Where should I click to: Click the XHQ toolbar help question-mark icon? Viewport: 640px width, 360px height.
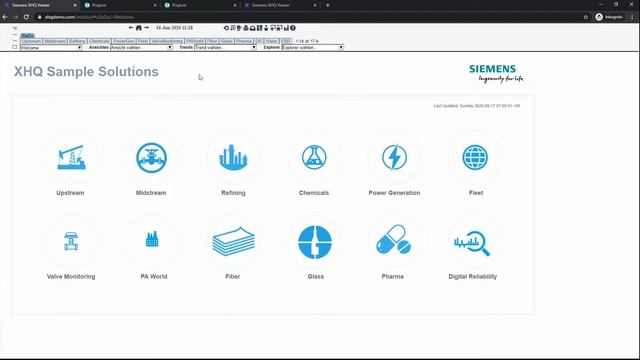(x=293, y=28)
